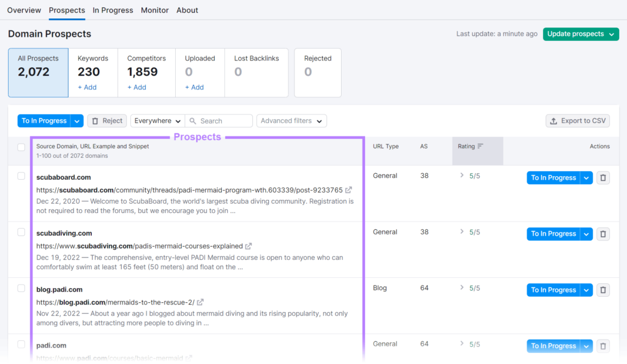Image resolution: width=627 pixels, height=364 pixels.
Task: Expand scubaboard.com rating chevron
Action: coord(462,176)
